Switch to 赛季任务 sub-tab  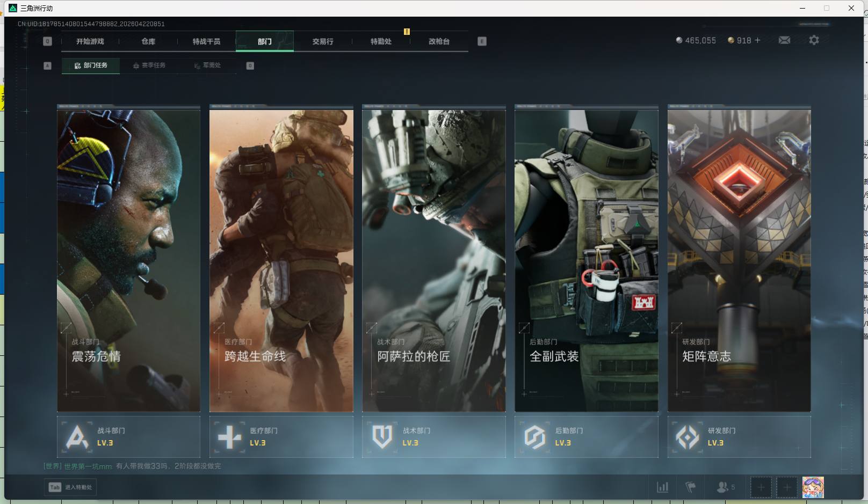point(149,65)
